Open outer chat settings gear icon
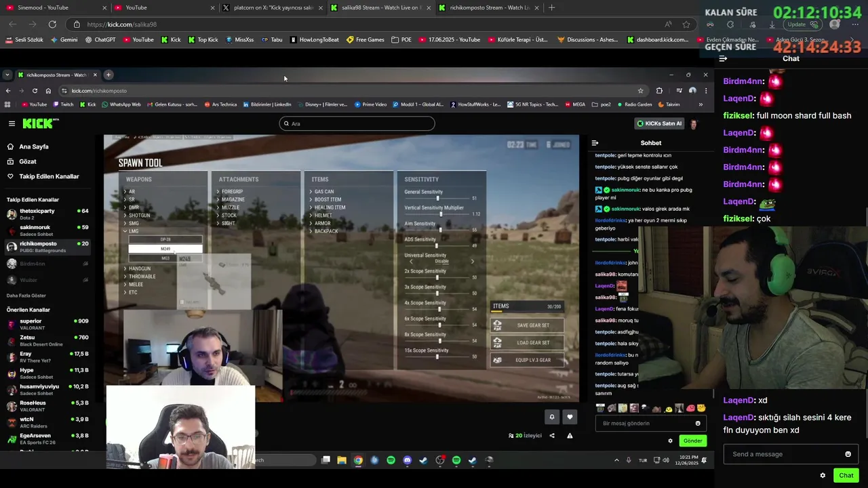This screenshot has height=488, width=868. pyautogui.click(x=823, y=475)
